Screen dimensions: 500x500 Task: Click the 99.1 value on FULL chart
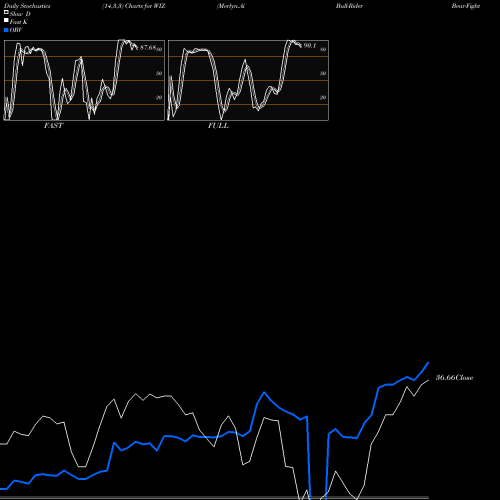[310, 46]
